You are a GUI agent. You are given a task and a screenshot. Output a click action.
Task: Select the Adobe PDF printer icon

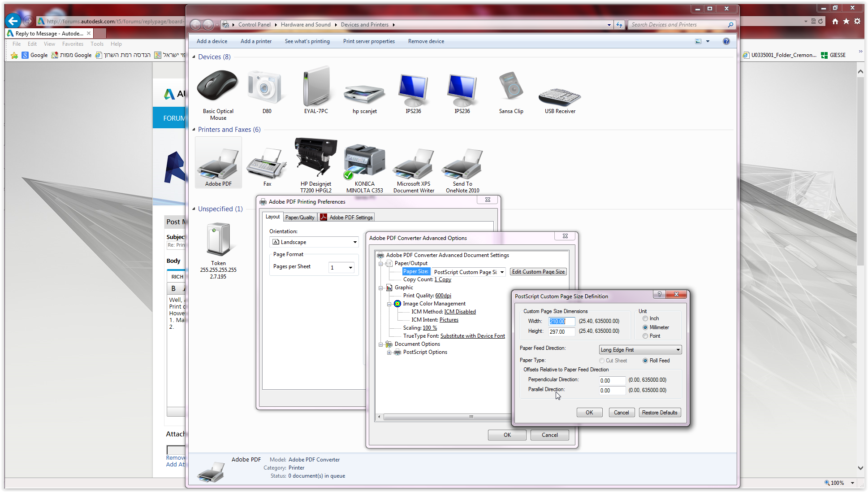click(218, 162)
